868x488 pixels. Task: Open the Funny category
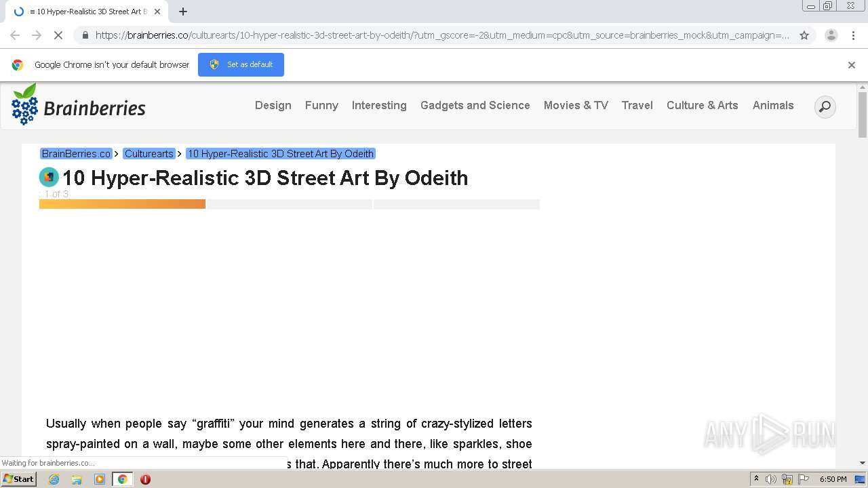tap(321, 105)
